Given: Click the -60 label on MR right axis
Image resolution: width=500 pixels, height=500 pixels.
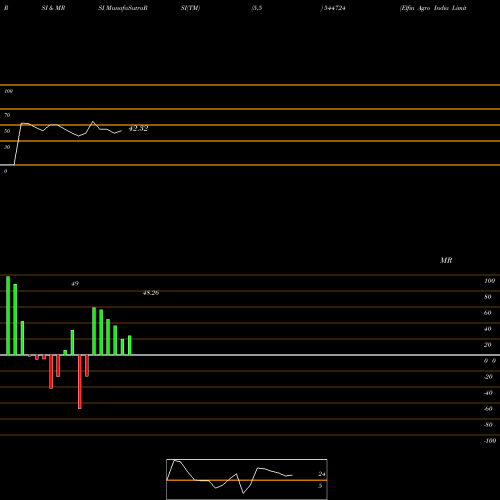Looking at the screenshot, I should [488, 409].
